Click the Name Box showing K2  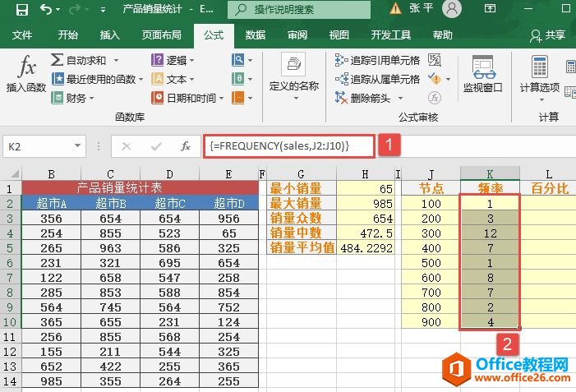click(39, 146)
